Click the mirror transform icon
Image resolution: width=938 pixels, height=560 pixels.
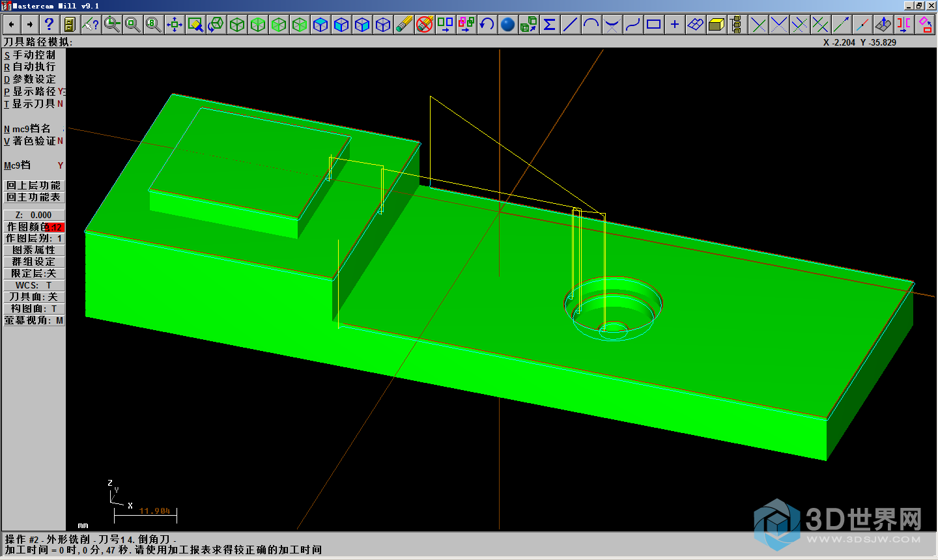pyautogui.click(x=904, y=25)
